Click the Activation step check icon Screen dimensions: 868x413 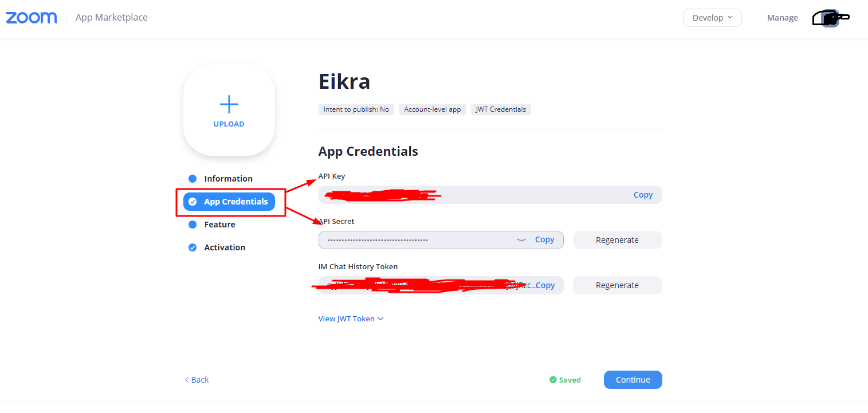pos(193,247)
